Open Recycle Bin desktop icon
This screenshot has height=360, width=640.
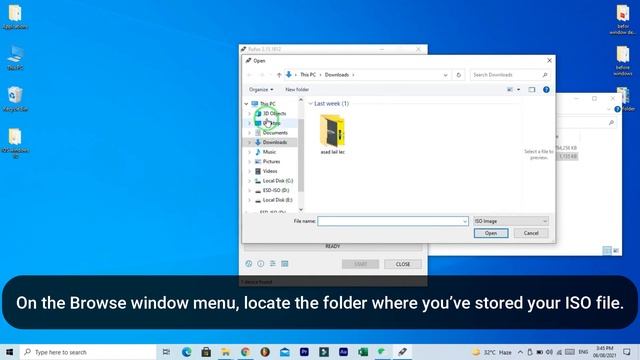click(x=15, y=99)
